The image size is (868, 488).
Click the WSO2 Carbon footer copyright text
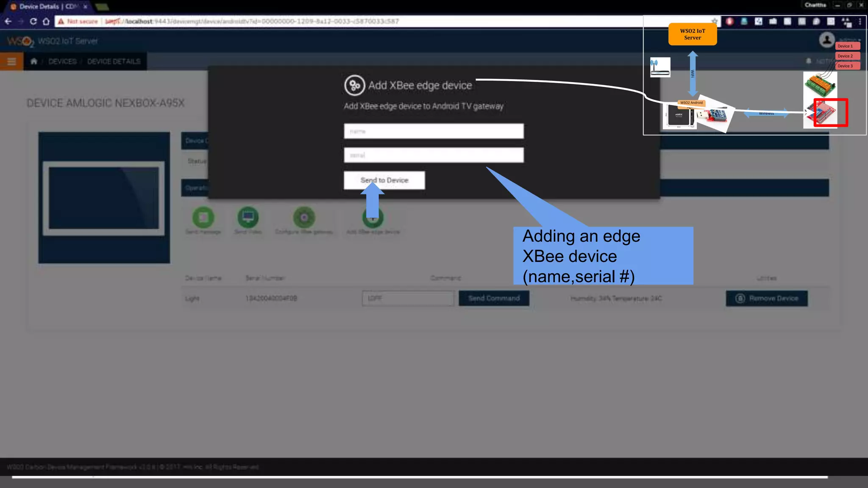pos(133,467)
